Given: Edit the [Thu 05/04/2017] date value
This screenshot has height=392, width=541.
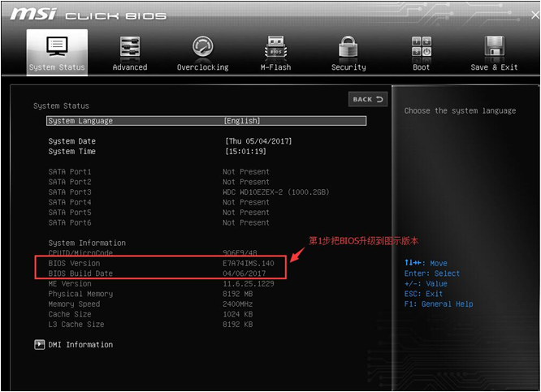Looking at the screenshot, I should 258,141.
